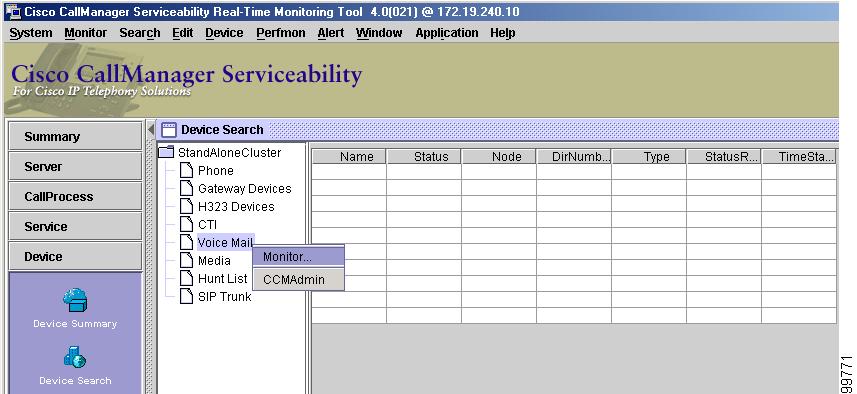Sort by the Status column header
Viewport: 857px width, 394px height.
(x=424, y=157)
